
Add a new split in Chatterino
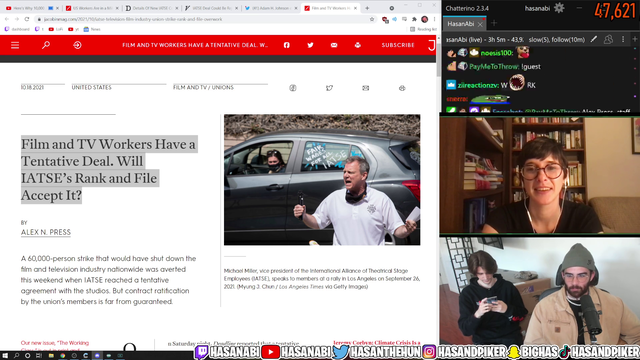tap(635, 39)
